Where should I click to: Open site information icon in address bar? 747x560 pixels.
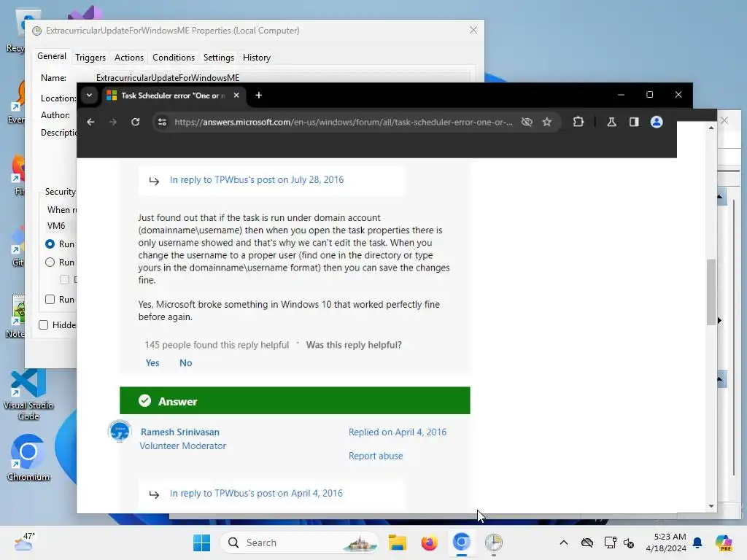(162, 122)
